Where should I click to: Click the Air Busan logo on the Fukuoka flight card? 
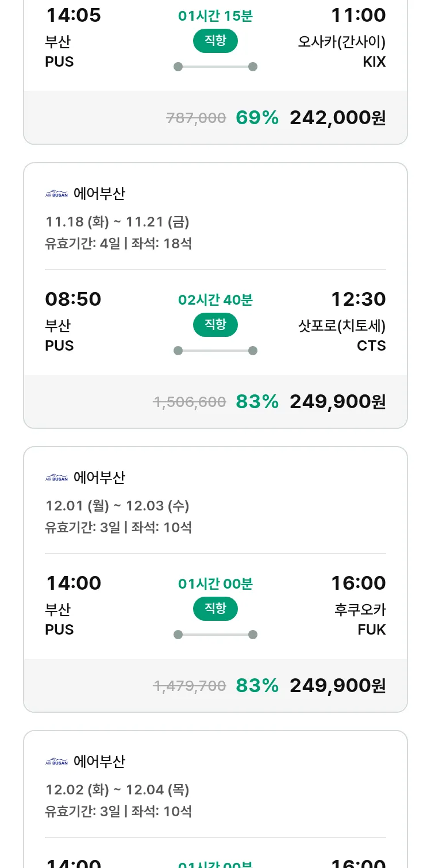(x=56, y=478)
